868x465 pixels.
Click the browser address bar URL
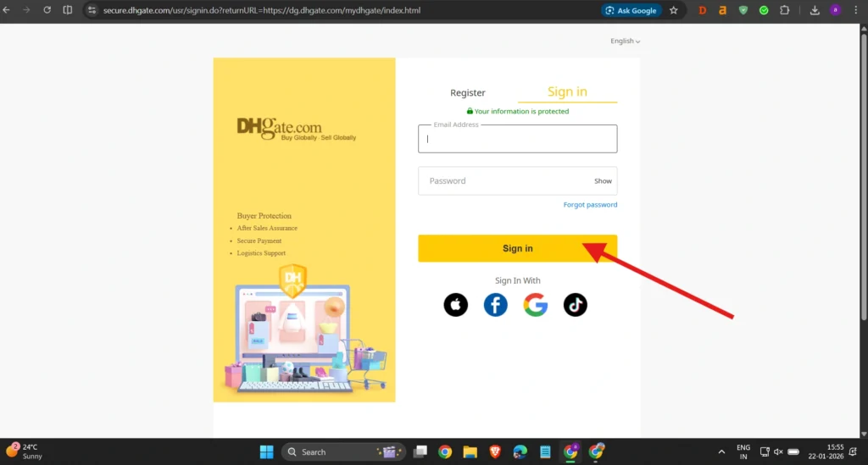pyautogui.click(x=262, y=10)
